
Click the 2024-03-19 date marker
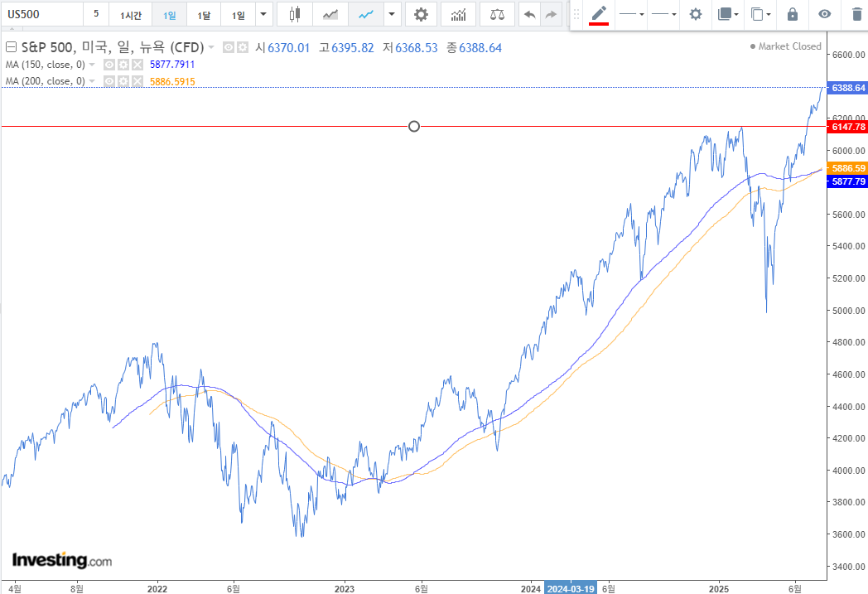[571, 588]
